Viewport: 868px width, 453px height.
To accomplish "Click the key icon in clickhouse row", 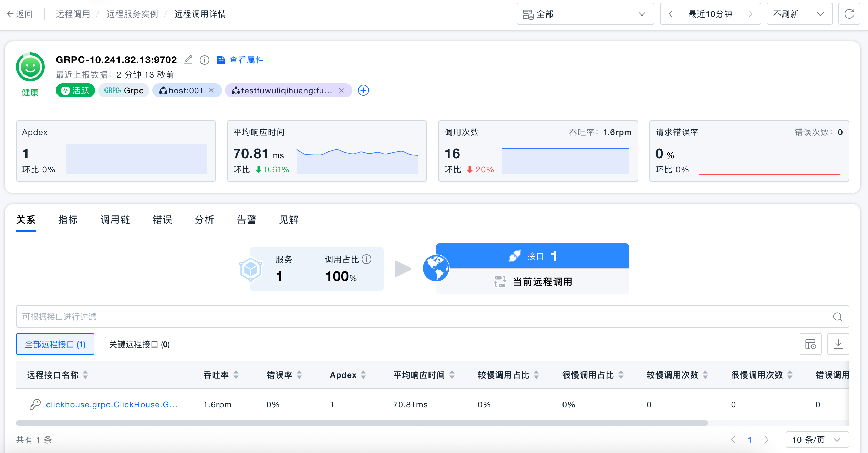I will 35,404.
